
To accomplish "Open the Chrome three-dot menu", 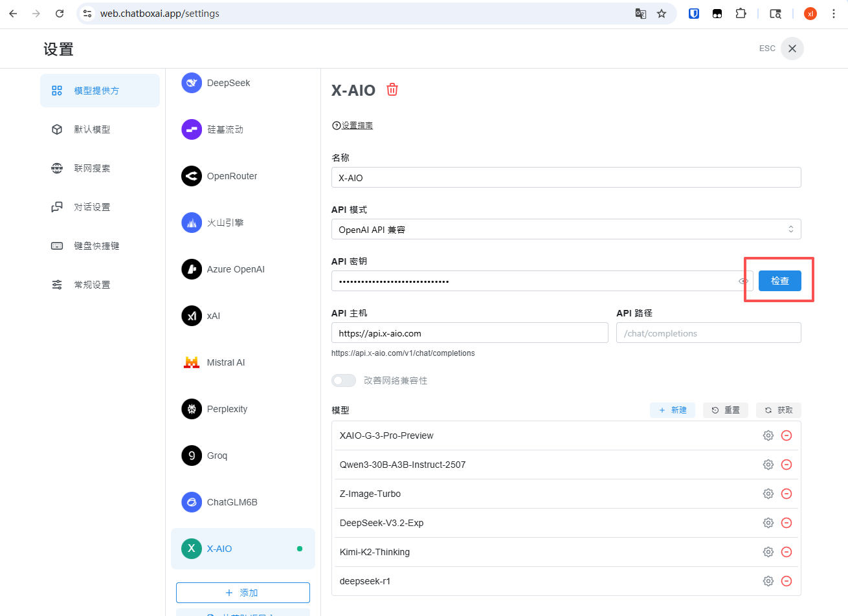I will [x=834, y=14].
